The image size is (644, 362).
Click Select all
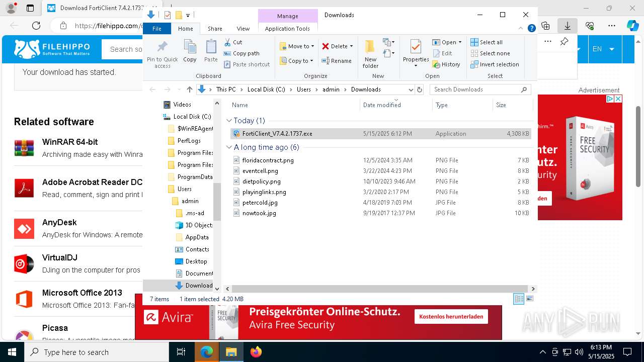coord(487,42)
